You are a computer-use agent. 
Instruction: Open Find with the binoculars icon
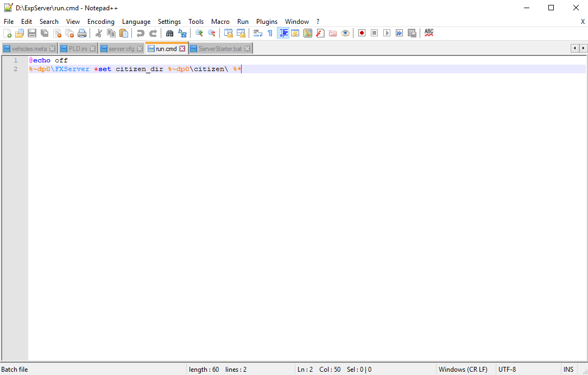[x=169, y=33]
